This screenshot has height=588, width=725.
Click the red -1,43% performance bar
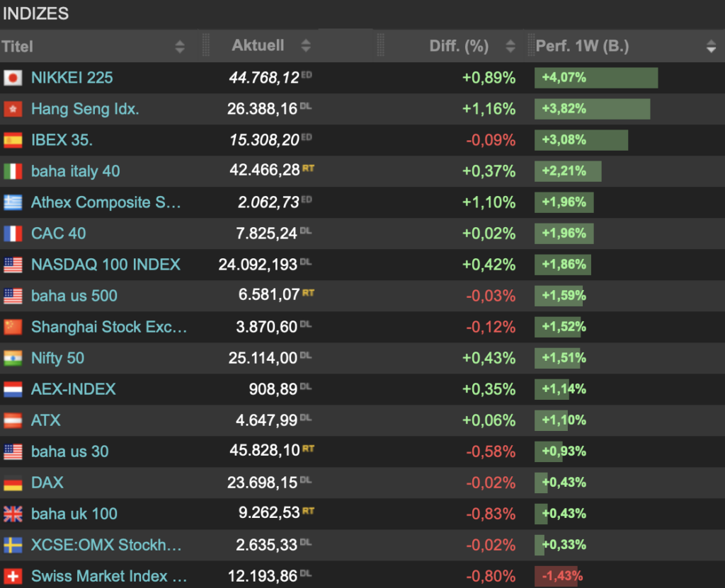click(x=556, y=576)
